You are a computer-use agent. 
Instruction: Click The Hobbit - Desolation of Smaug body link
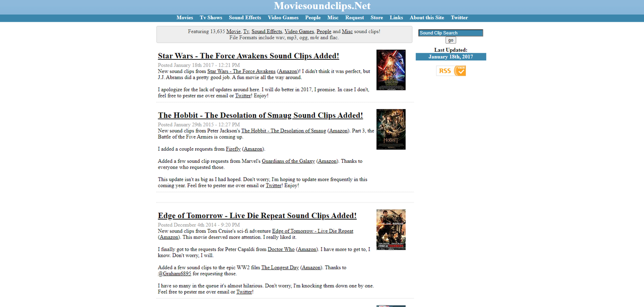[x=283, y=131]
